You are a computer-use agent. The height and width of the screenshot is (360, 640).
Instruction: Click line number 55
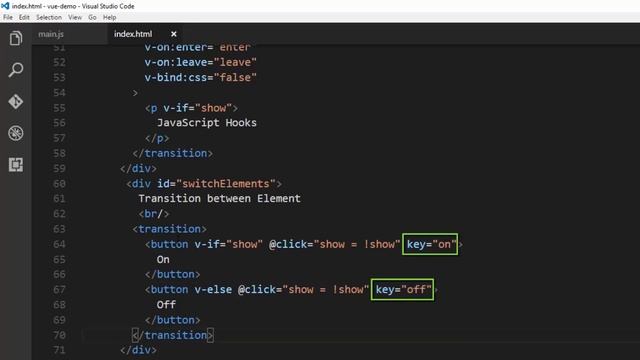click(x=59, y=108)
